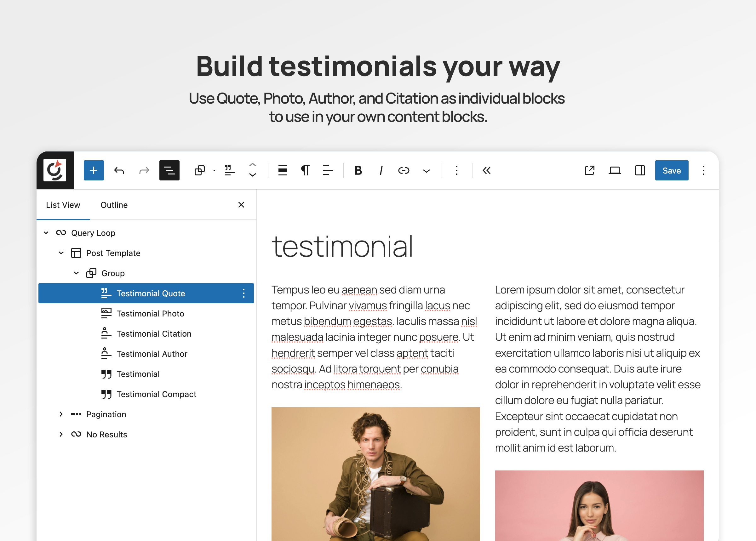The width and height of the screenshot is (756, 541).
Task: Click the preview in new tab icon
Action: point(589,170)
